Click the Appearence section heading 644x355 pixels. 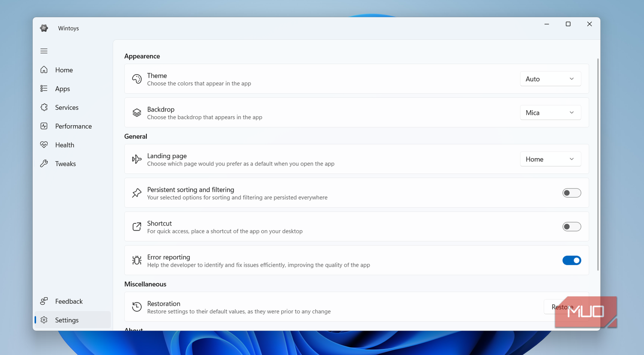pos(142,56)
